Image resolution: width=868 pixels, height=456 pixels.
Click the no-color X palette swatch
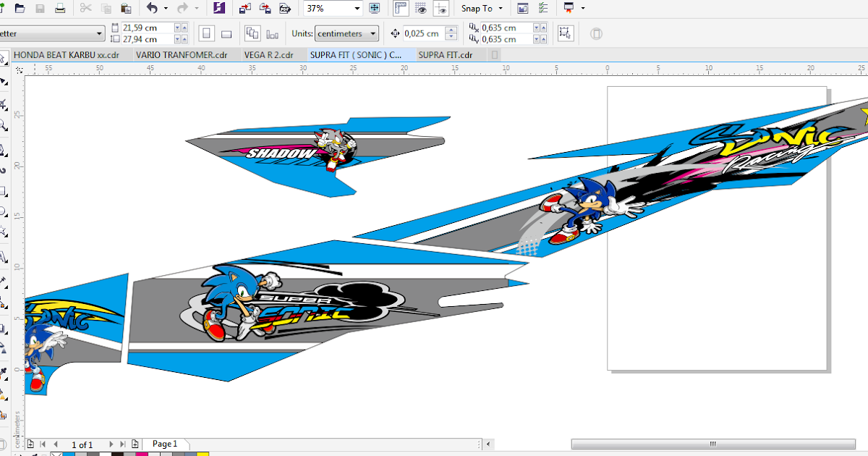point(56,454)
